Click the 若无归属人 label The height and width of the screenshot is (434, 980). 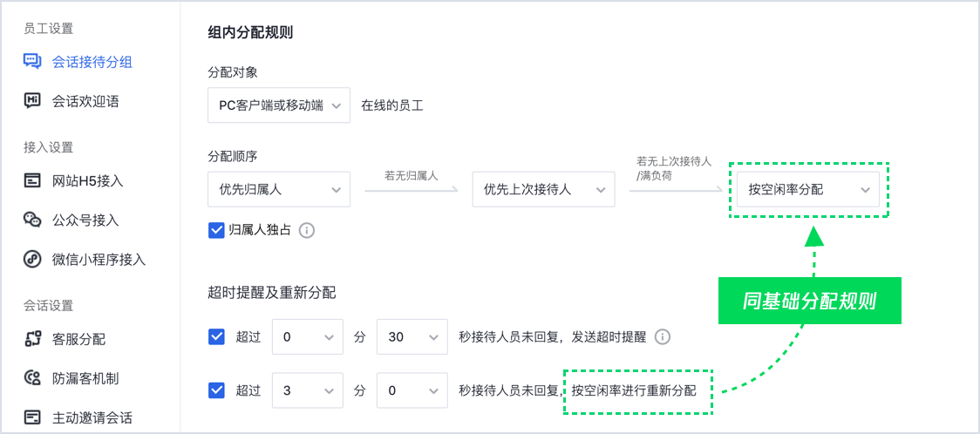411,176
